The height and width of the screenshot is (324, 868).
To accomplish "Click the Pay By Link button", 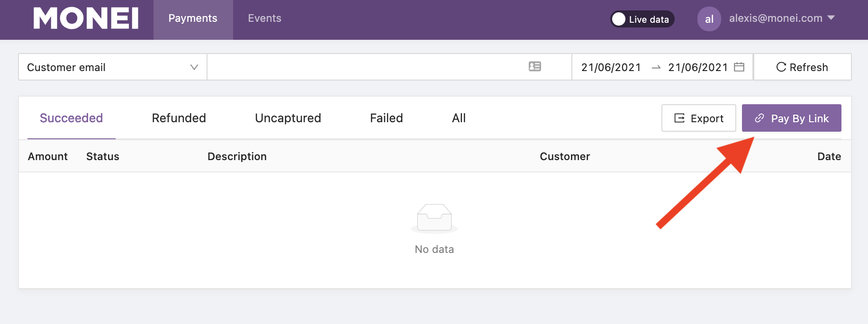I will coord(791,118).
